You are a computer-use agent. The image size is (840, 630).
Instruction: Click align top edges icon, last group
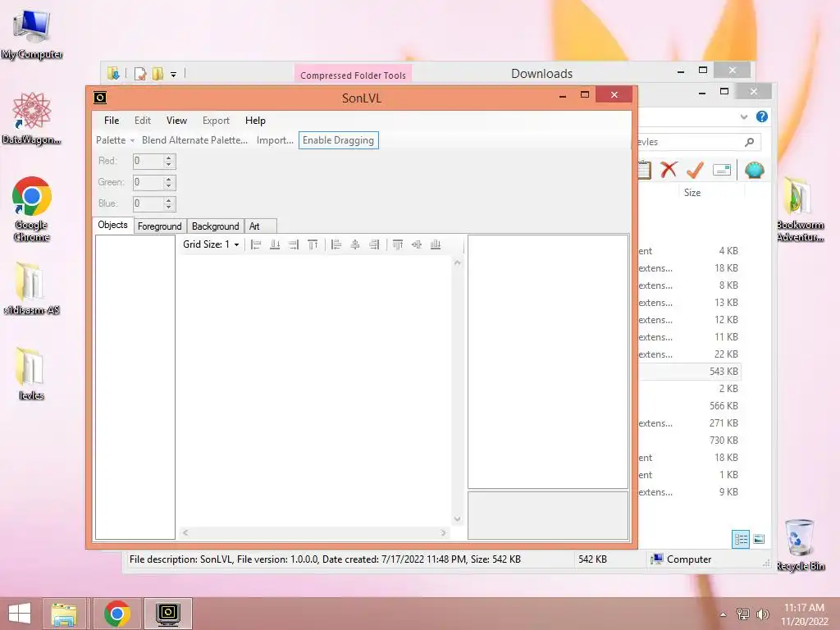(398, 244)
